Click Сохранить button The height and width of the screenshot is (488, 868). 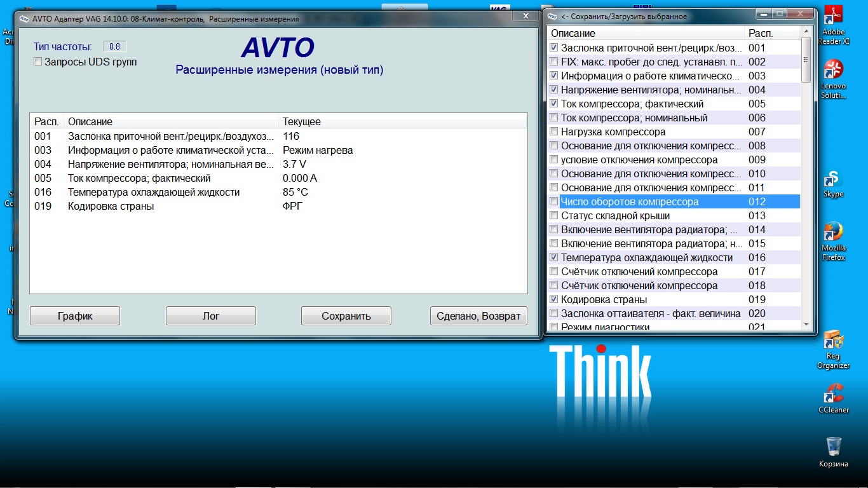[x=346, y=316]
